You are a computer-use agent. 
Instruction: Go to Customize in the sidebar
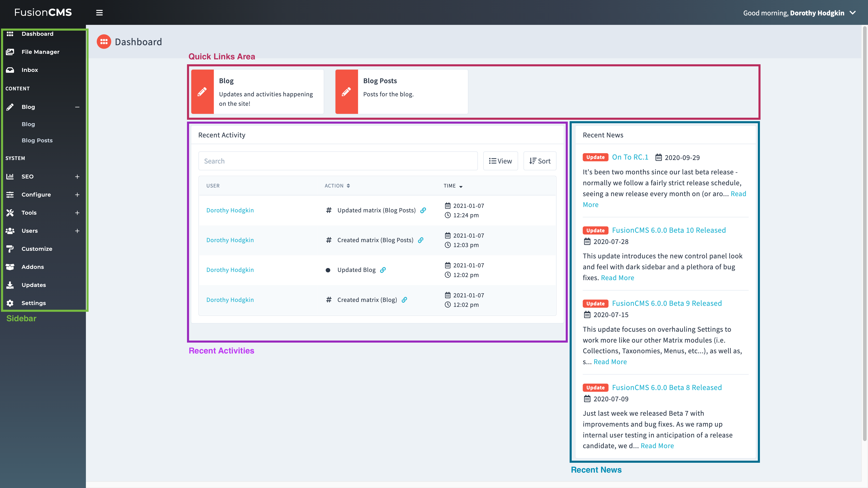[x=37, y=249]
